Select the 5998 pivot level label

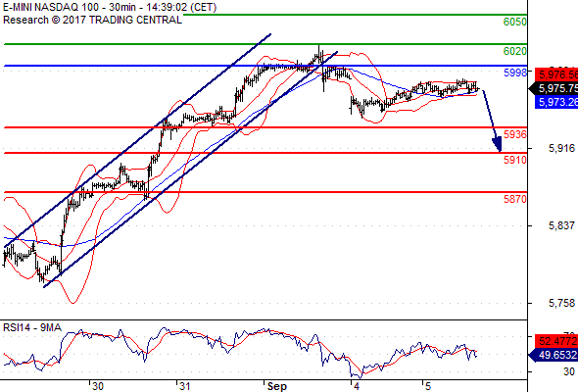(515, 73)
